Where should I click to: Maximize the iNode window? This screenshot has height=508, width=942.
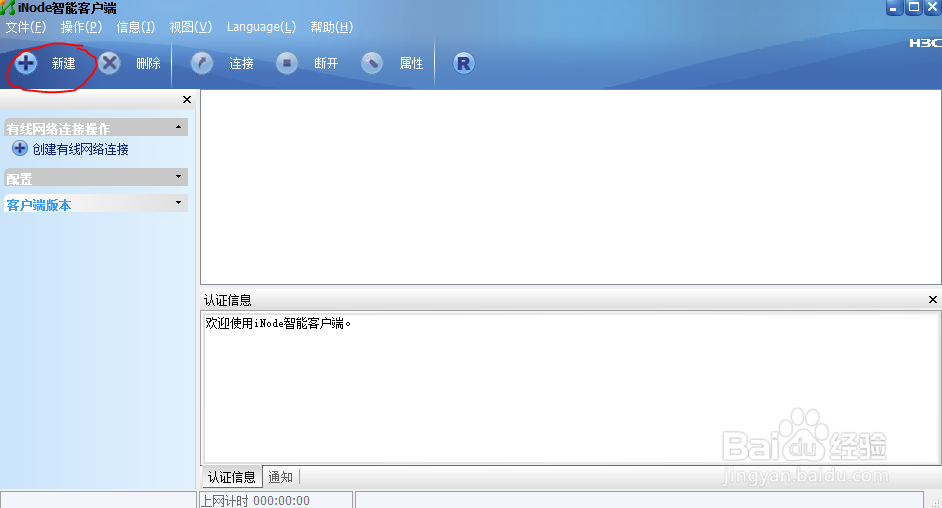(914, 7)
